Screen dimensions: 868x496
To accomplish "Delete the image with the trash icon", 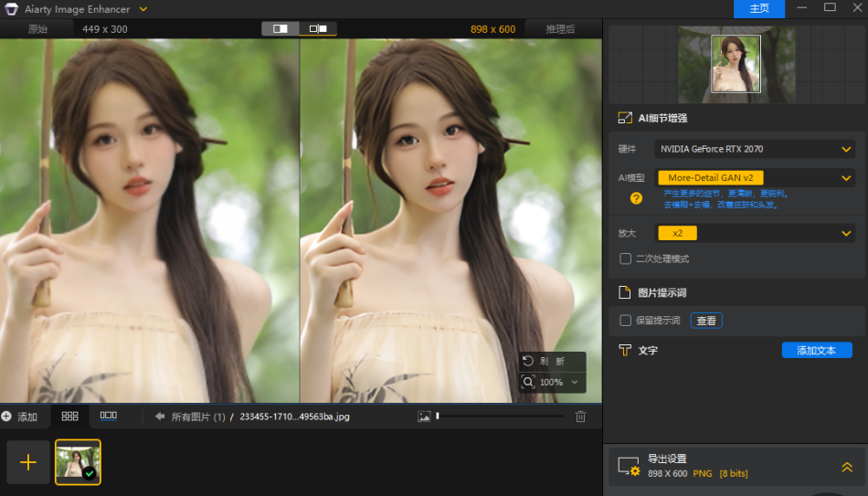I will click(580, 417).
